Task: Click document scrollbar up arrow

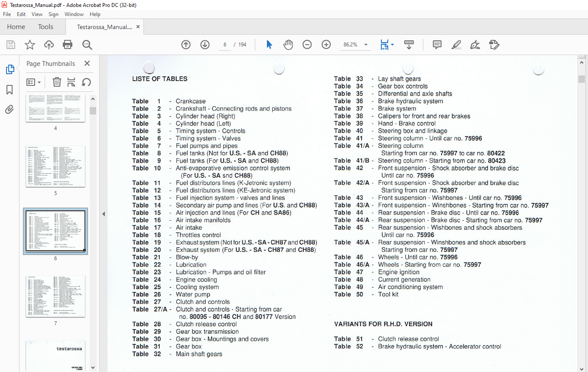Action: [582, 63]
